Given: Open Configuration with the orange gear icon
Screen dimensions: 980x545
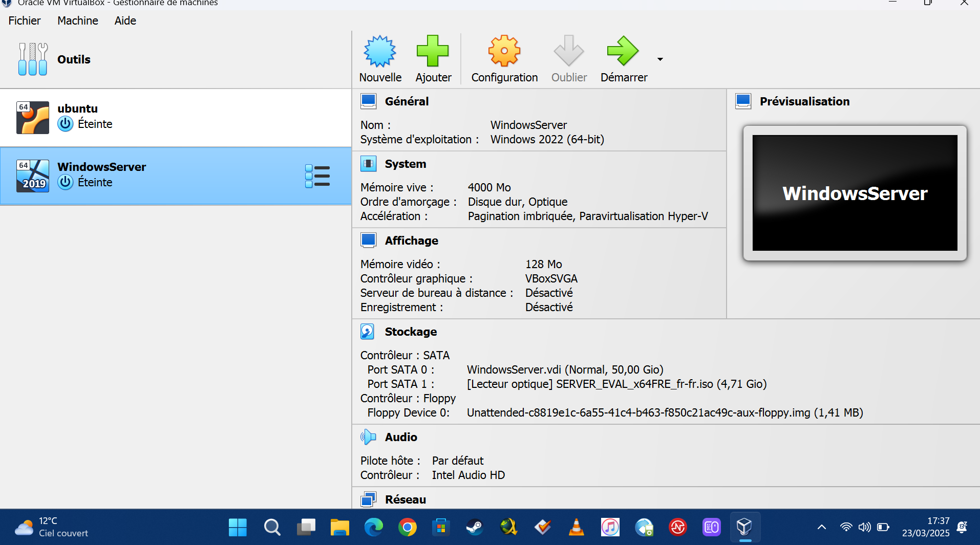Looking at the screenshot, I should coord(504,51).
